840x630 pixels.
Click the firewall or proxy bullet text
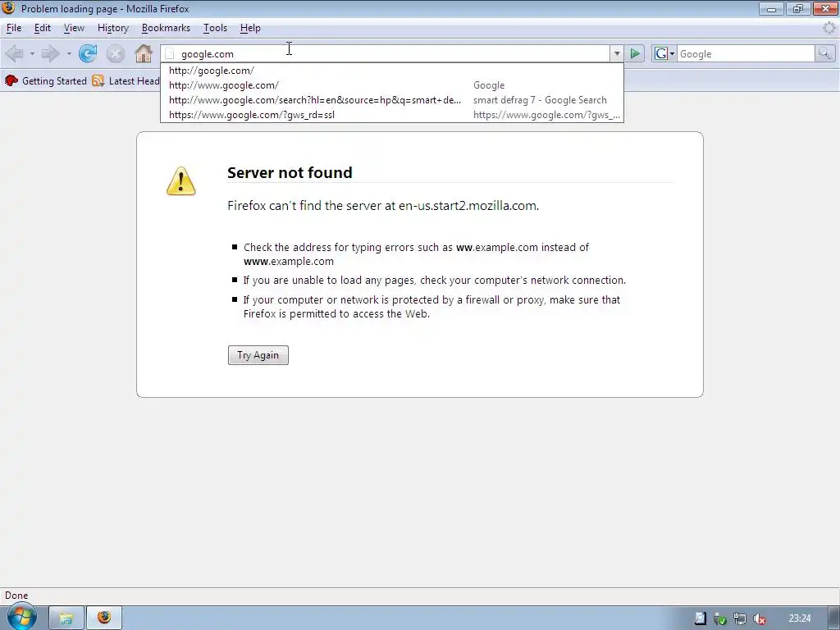(x=431, y=307)
